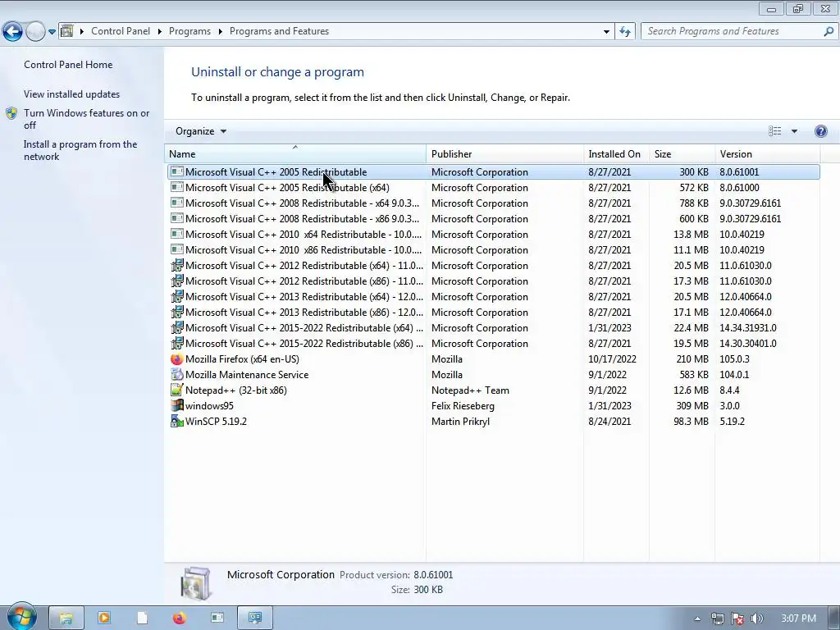Open Windows Explorer from the taskbar
840x630 pixels.
click(66, 618)
